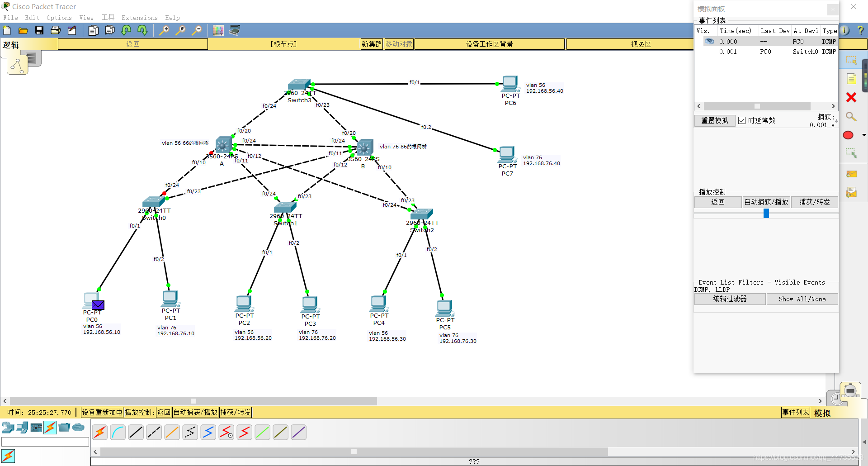This screenshot has width=868, height=466.
Task: Toggle the eye visibility on event 0.000
Action: 709,42
